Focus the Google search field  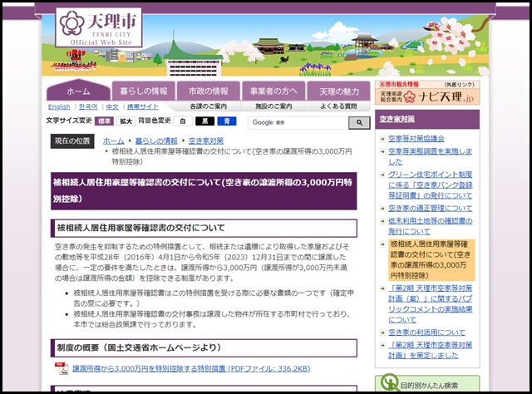click(298, 122)
